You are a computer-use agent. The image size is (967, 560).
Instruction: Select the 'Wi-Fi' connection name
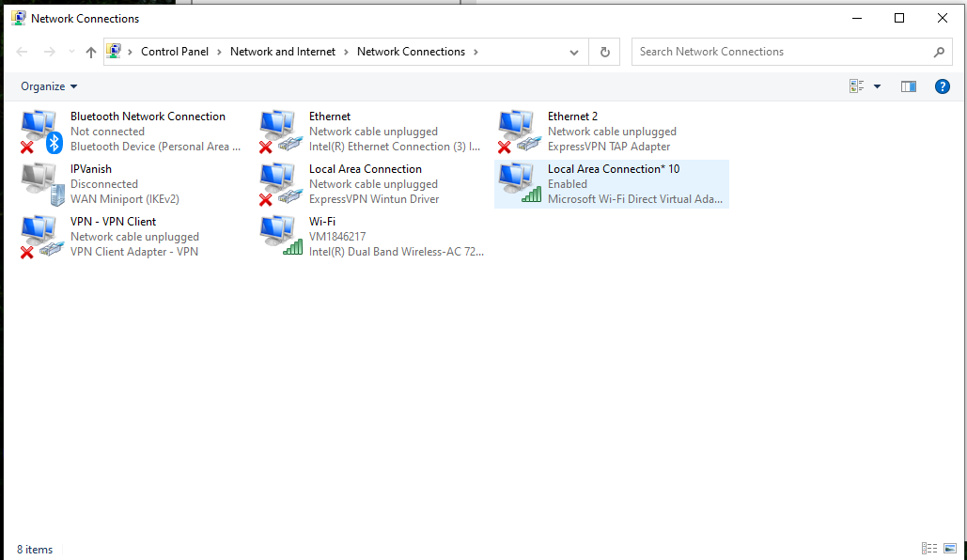click(322, 222)
